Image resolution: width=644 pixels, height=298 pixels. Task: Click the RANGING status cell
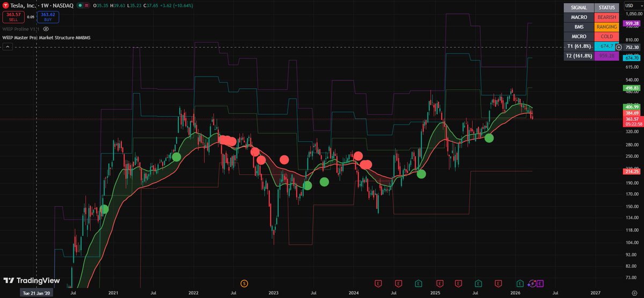606,27
